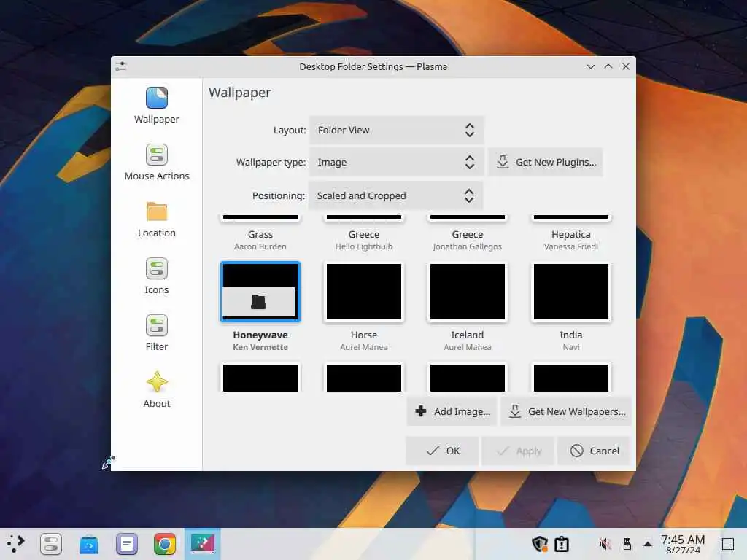This screenshot has width=747, height=560.
Task: Click Get New Wallpapers button
Action: [x=566, y=411]
